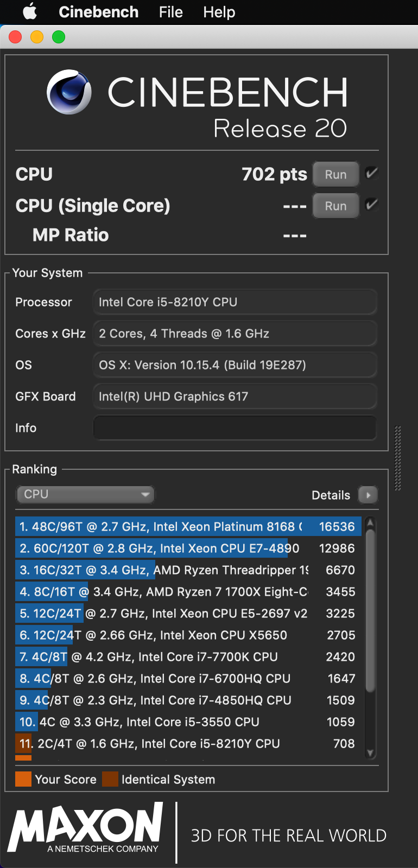The image size is (418, 868).
Task: Click the green full-screen window button
Action: click(59, 37)
